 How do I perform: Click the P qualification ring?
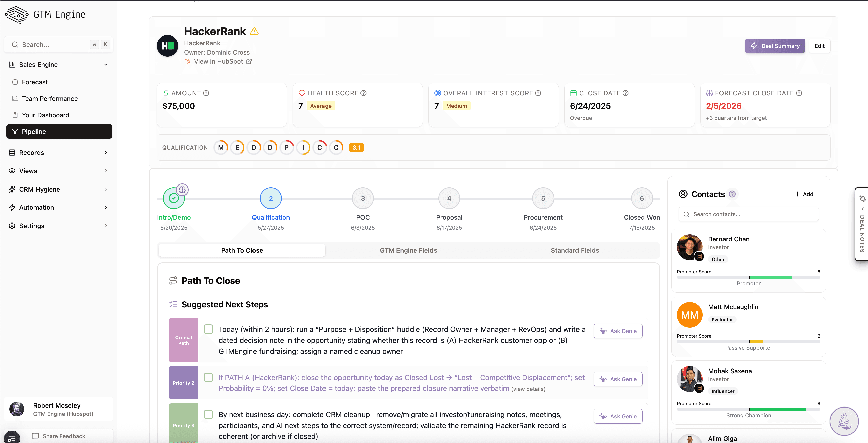[x=287, y=147]
